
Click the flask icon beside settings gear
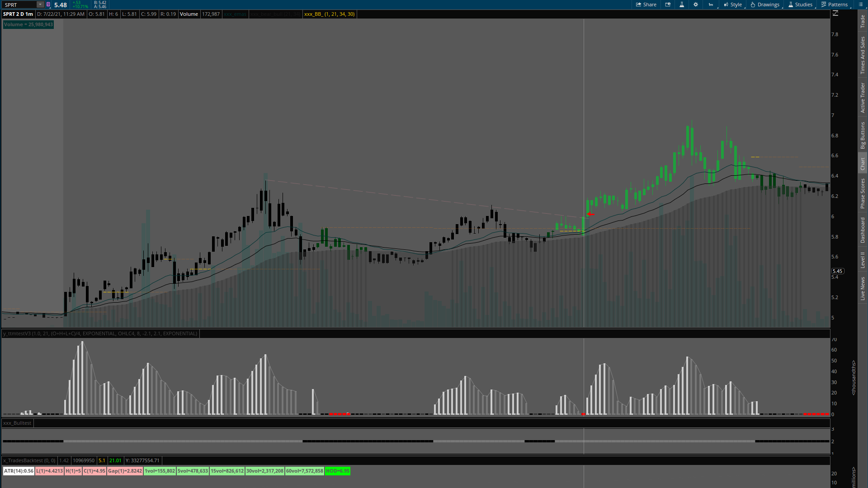click(x=682, y=5)
